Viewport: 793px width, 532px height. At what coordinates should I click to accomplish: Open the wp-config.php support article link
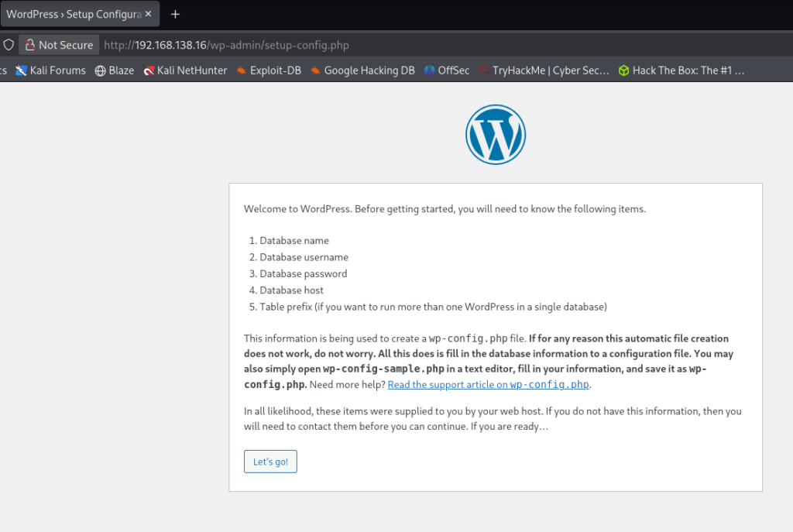coord(489,385)
